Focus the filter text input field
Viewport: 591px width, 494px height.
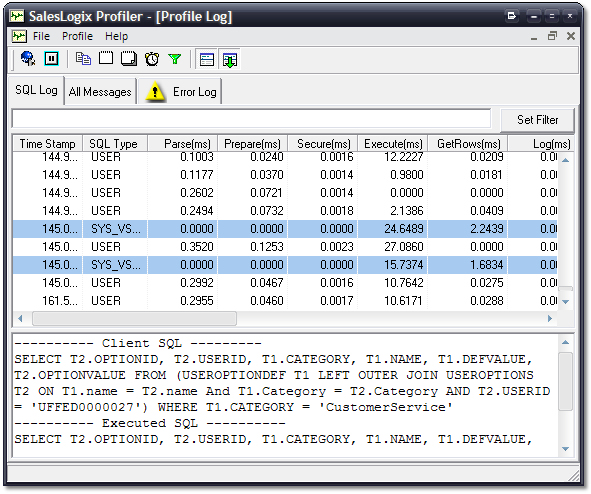click(x=251, y=119)
